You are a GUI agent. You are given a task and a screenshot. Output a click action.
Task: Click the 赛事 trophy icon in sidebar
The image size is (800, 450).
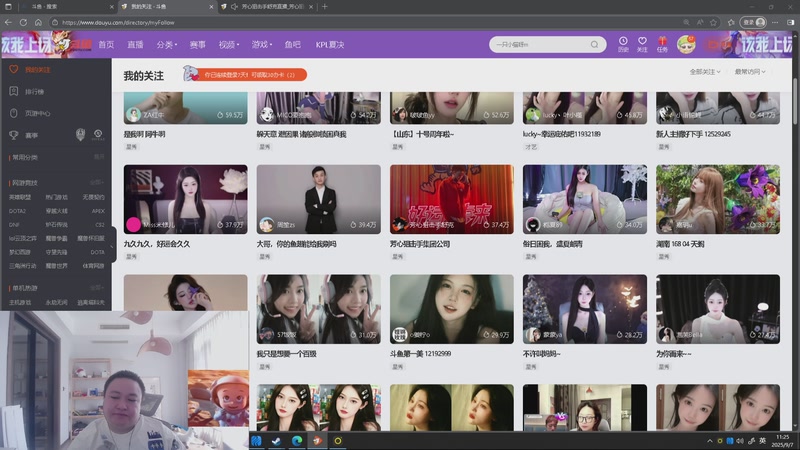pos(14,135)
